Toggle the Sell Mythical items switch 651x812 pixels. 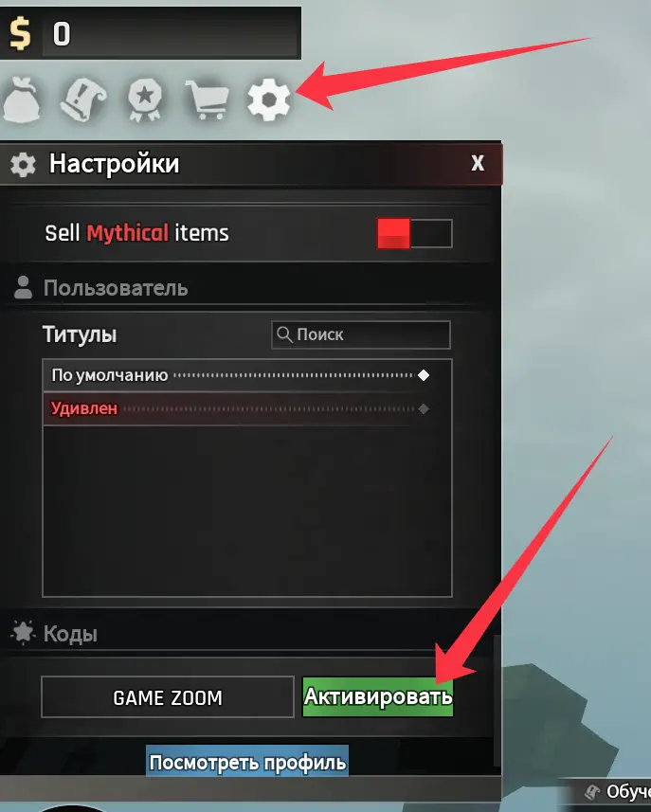414,233
